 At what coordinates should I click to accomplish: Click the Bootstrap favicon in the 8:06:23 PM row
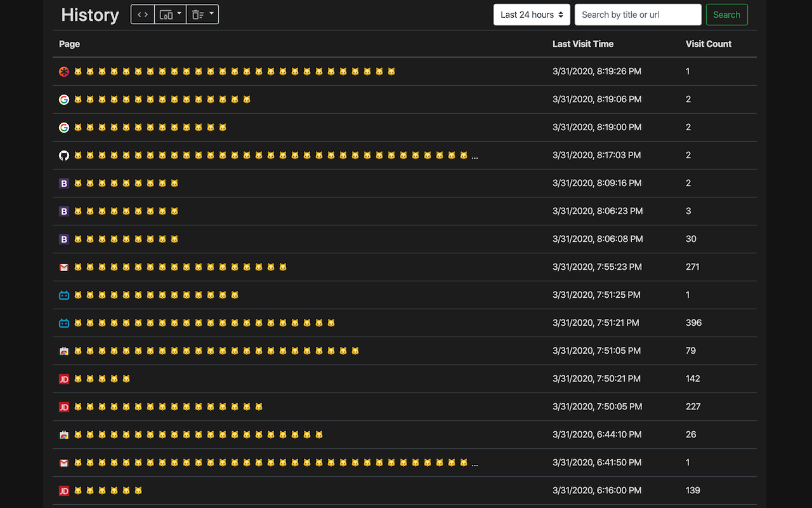click(64, 211)
